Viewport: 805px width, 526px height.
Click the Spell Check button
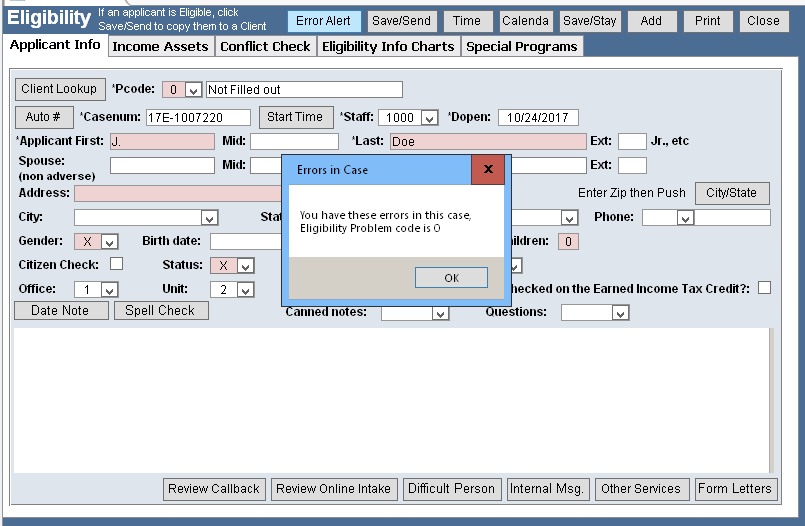click(161, 311)
